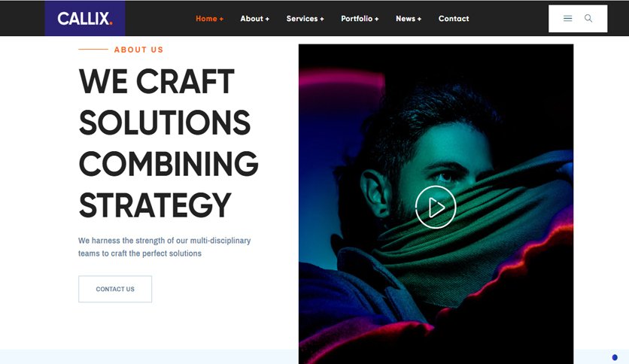Click the Portfolio text in the navigation
The height and width of the screenshot is (364, 629).
point(357,19)
